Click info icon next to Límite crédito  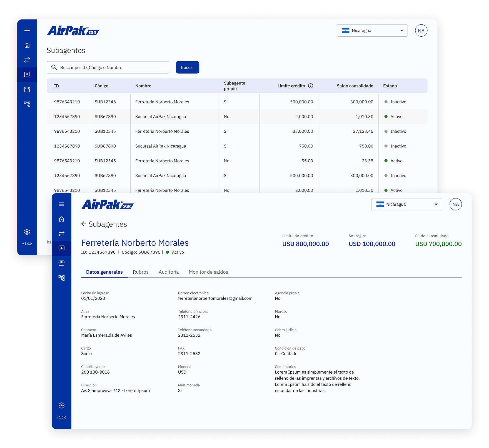pos(311,86)
